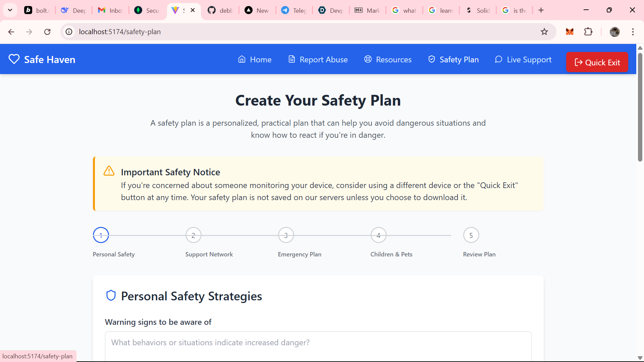
Task: Expand the tab search dropdown
Action: [x=10, y=10]
